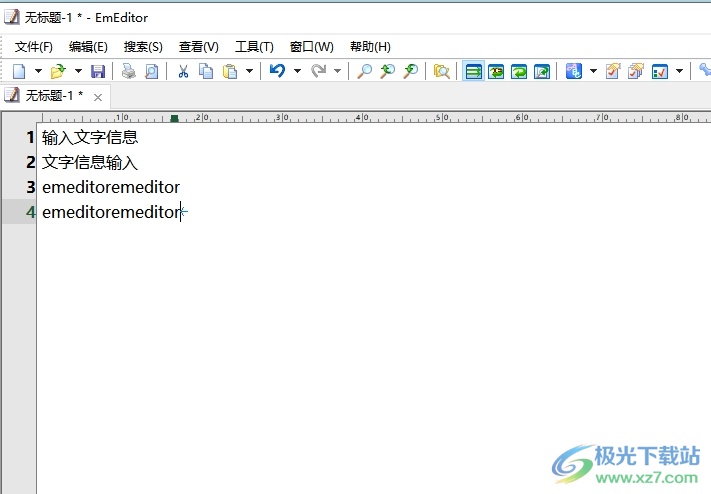Open Properties for all configurations icon

pos(636,71)
